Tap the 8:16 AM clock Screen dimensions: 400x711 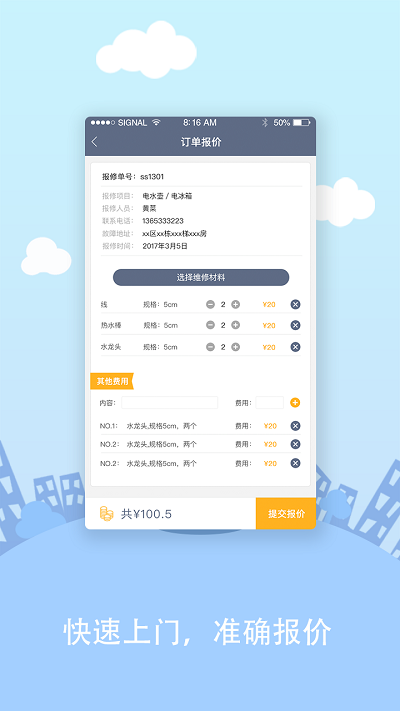[200, 122]
